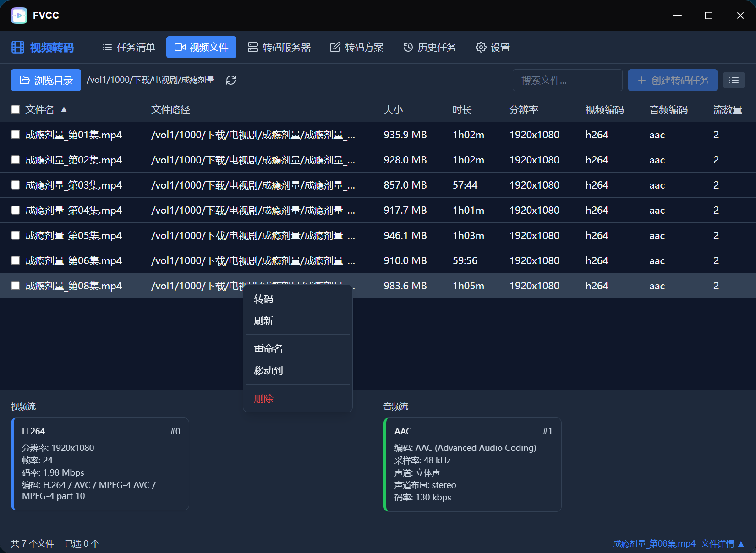Open 转码方案 edit presets section
Viewport: 756px width, 553px height.
click(x=357, y=47)
